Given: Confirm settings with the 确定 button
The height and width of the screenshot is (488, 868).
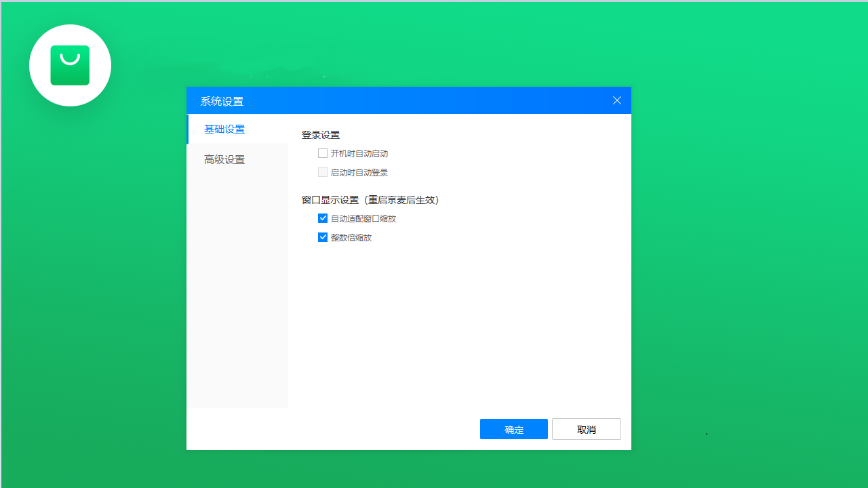Looking at the screenshot, I should tap(514, 429).
